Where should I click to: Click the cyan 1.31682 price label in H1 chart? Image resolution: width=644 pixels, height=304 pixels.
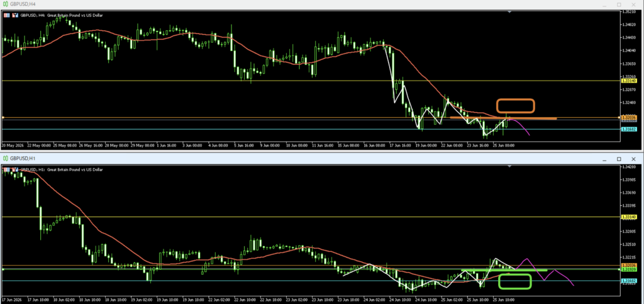(630, 281)
